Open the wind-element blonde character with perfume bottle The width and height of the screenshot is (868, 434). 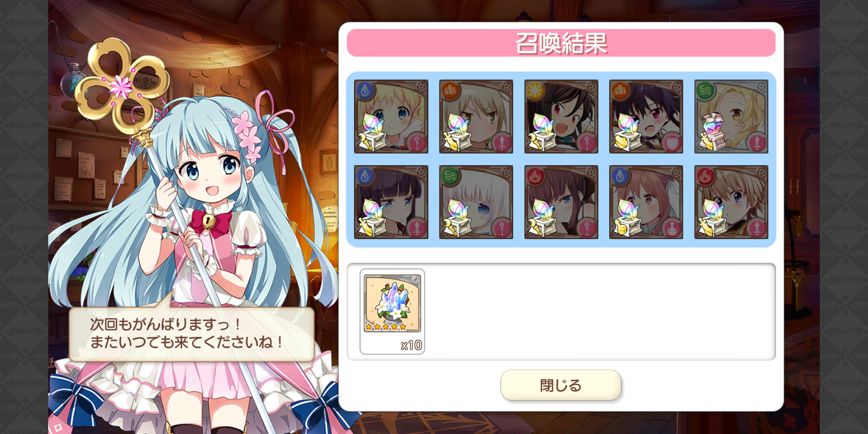click(x=731, y=117)
